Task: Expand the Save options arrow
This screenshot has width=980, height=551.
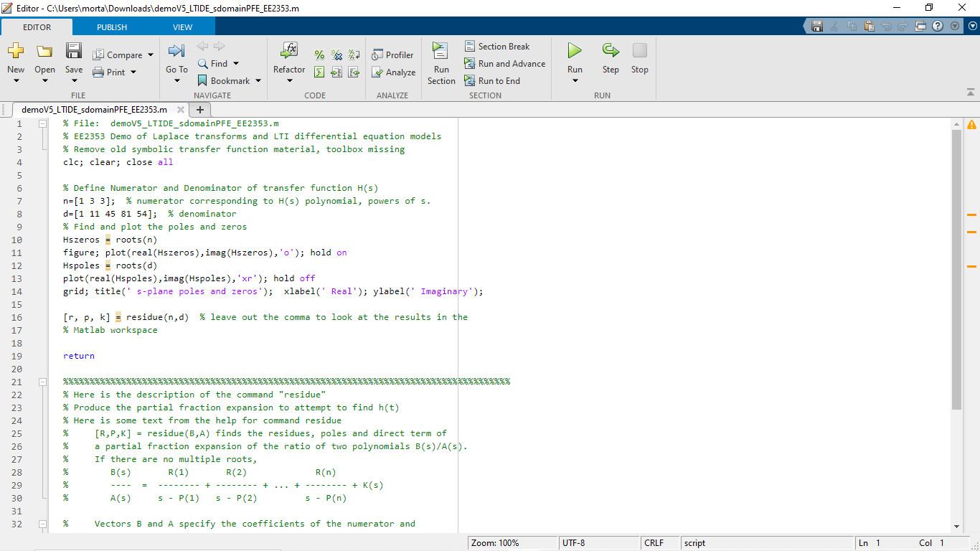Action: coord(74,80)
